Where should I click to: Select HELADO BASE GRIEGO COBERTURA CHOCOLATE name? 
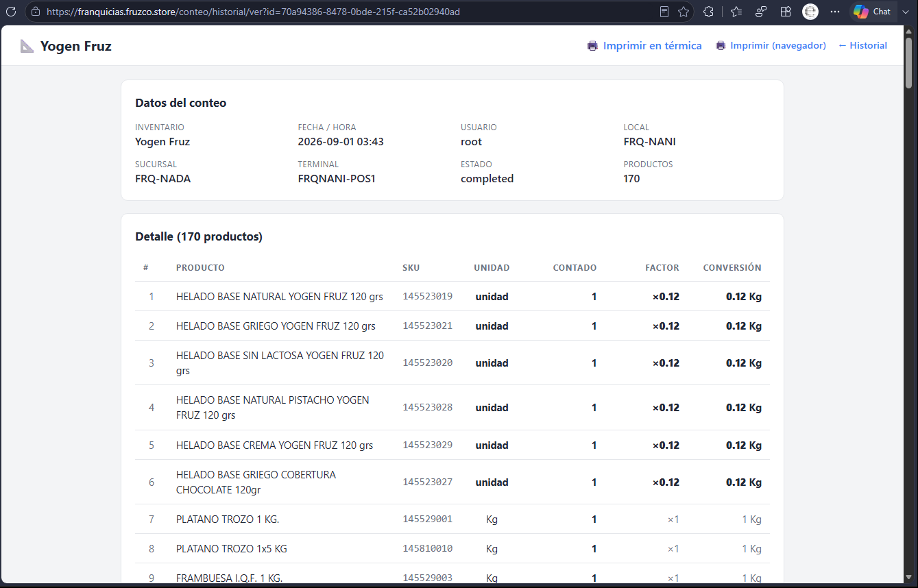(x=256, y=482)
